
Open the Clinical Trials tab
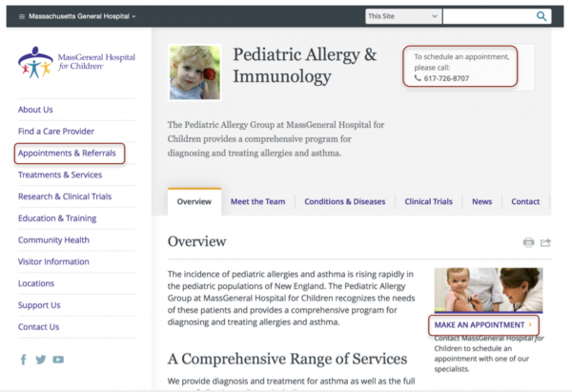(x=428, y=201)
